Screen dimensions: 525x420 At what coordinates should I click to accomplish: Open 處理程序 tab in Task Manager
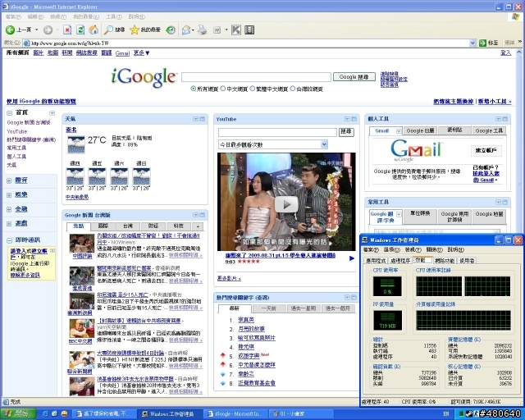(400, 260)
